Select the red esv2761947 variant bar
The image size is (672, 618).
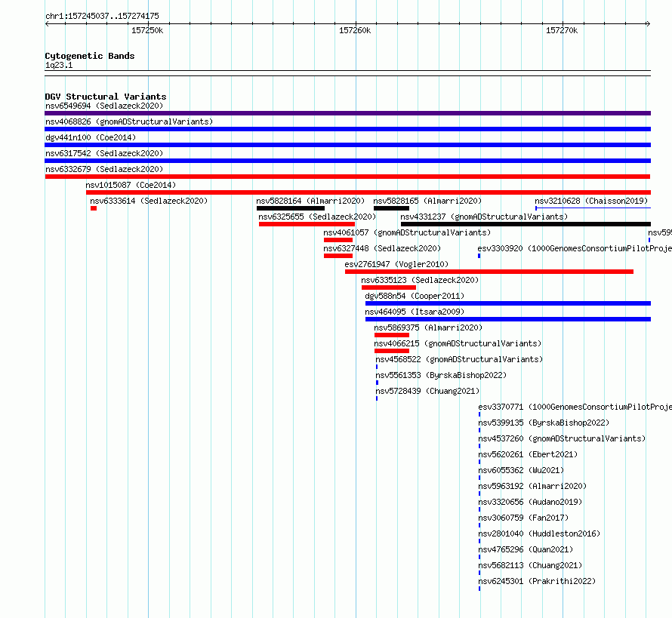[489, 272]
